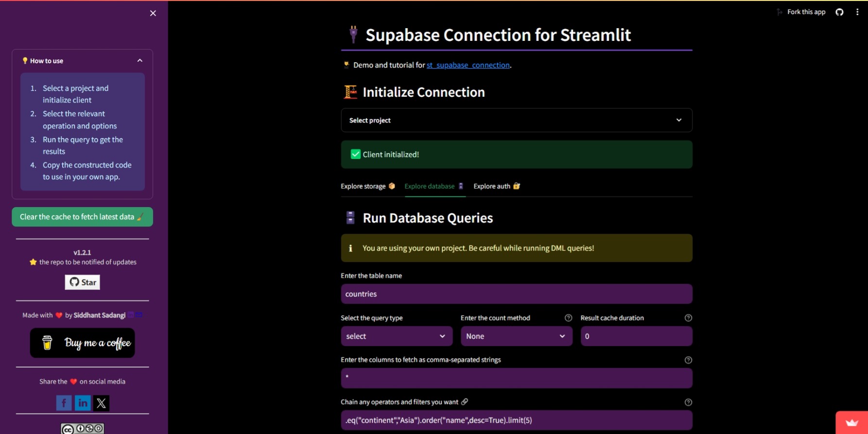This screenshot has width=868, height=434.
Task: Click the Client initialized! message
Action: 517,155
